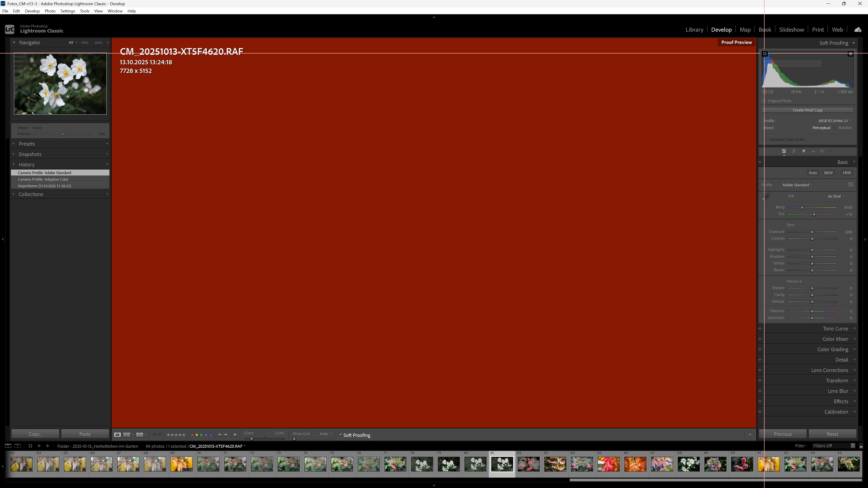The image size is (868, 488).
Task: Select next photo with right arrow in toolbar
Action: click(226, 435)
